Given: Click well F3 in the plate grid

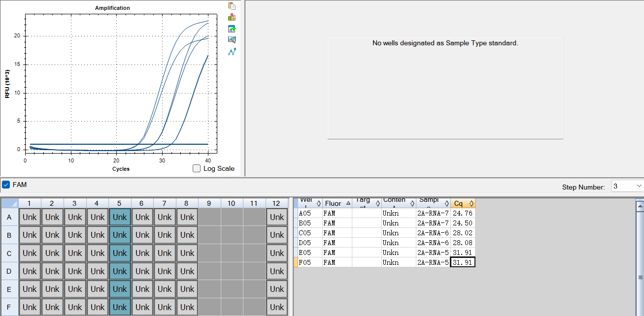Looking at the screenshot, I should [x=75, y=307].
